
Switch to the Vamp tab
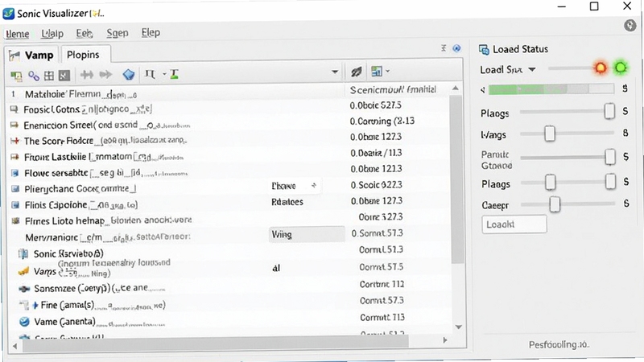32,55
